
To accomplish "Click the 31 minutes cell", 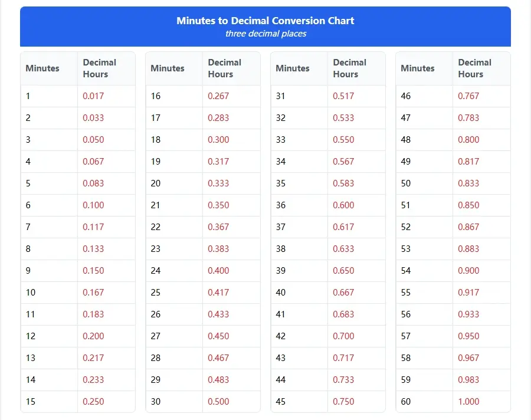I will click(281, 96).
